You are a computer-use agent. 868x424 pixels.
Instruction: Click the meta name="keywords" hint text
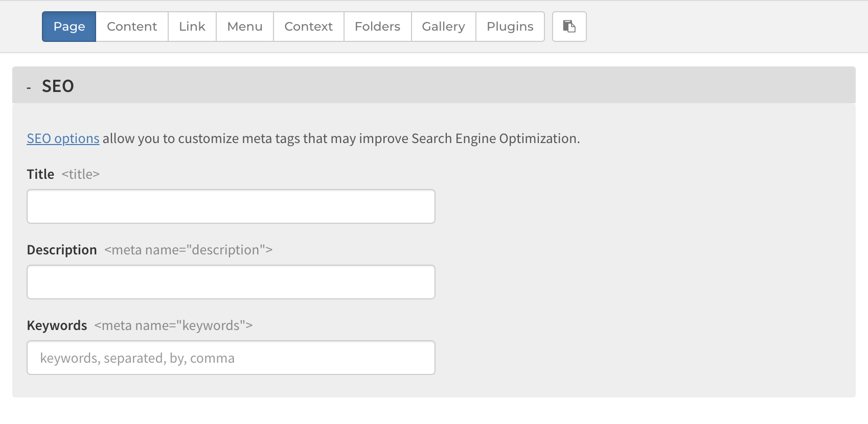pos(173,325)
